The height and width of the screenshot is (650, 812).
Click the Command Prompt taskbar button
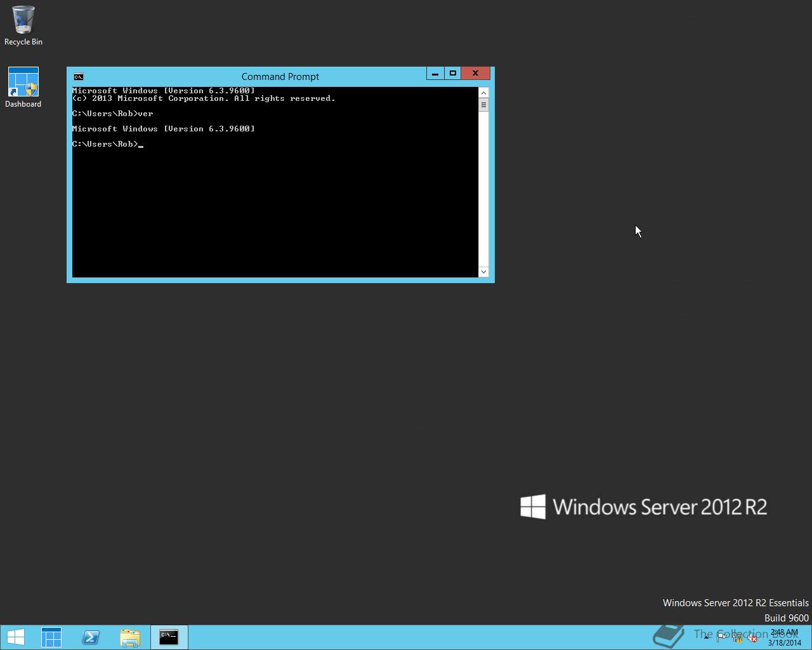click(x=169, y=637)
